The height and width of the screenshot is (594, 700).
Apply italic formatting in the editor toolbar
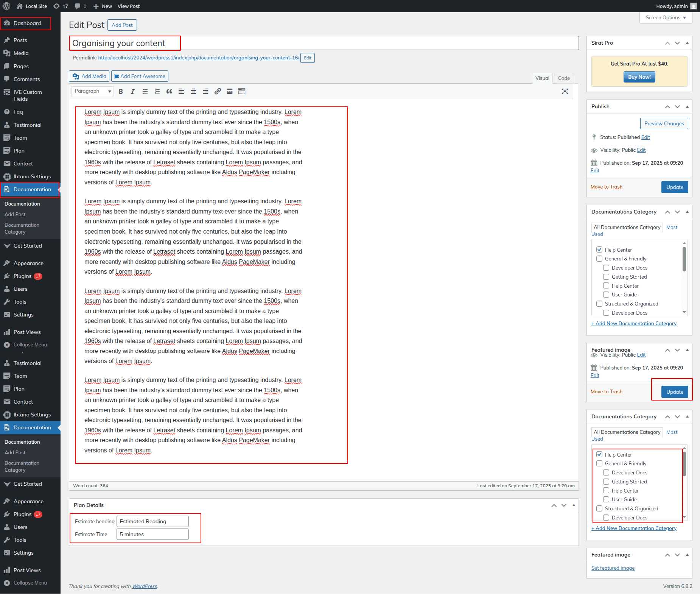[133, 91]
